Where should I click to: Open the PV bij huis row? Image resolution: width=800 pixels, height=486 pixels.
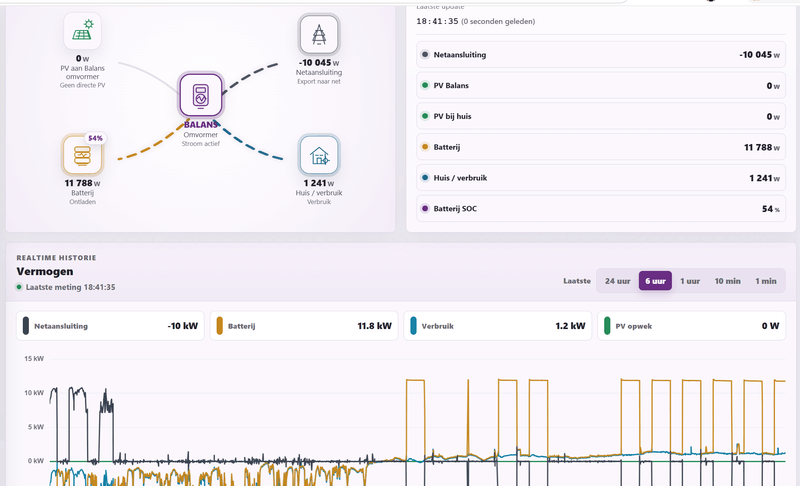[x=601, y=116]
